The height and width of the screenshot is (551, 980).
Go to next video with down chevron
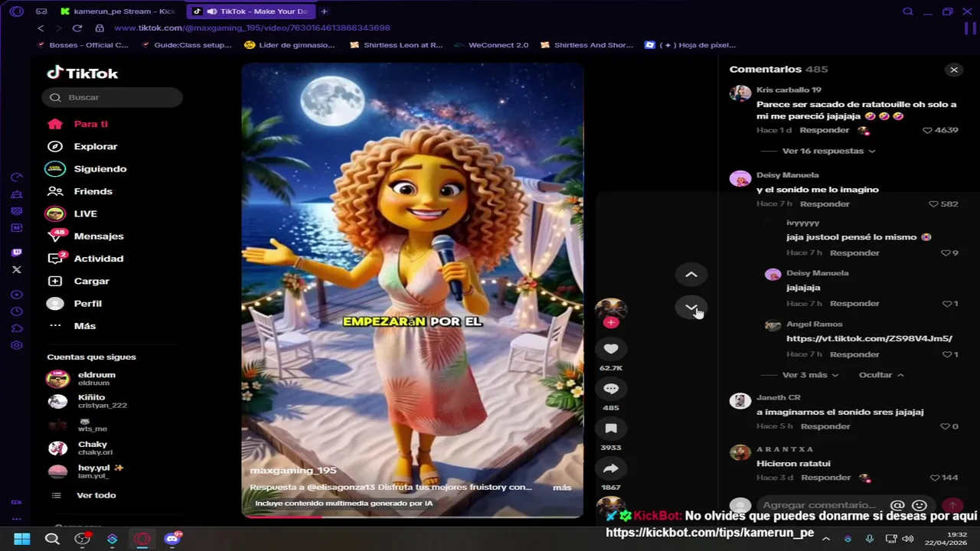click(691, 307)
